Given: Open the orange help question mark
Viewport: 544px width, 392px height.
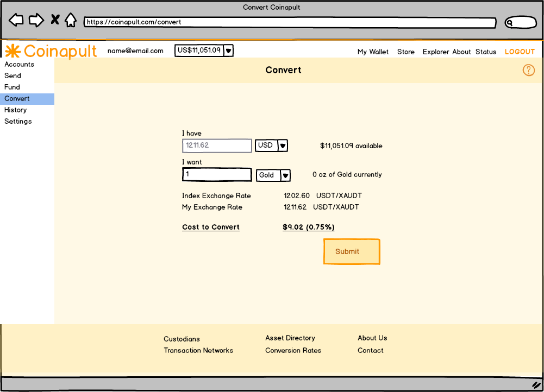Looking at the screenshot, I should pyautogui.click(x=528, y=70).
